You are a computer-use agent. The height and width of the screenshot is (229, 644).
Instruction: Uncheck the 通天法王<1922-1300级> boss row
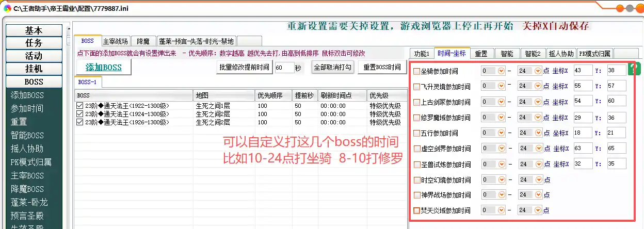[79, 106]
